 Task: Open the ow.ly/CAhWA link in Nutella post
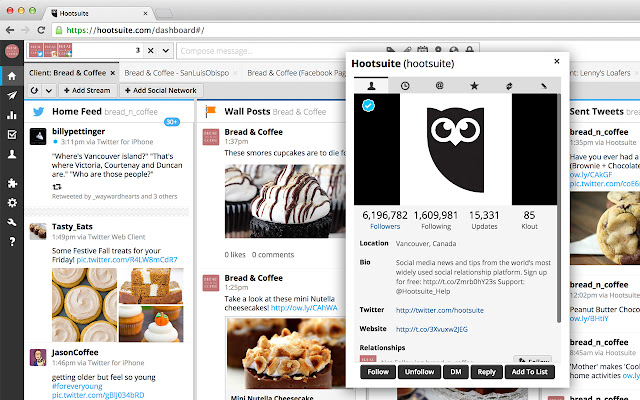304,308
